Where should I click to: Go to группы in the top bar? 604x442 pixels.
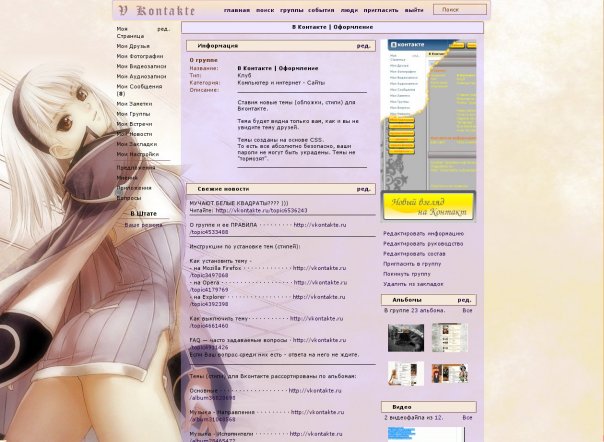291,10
